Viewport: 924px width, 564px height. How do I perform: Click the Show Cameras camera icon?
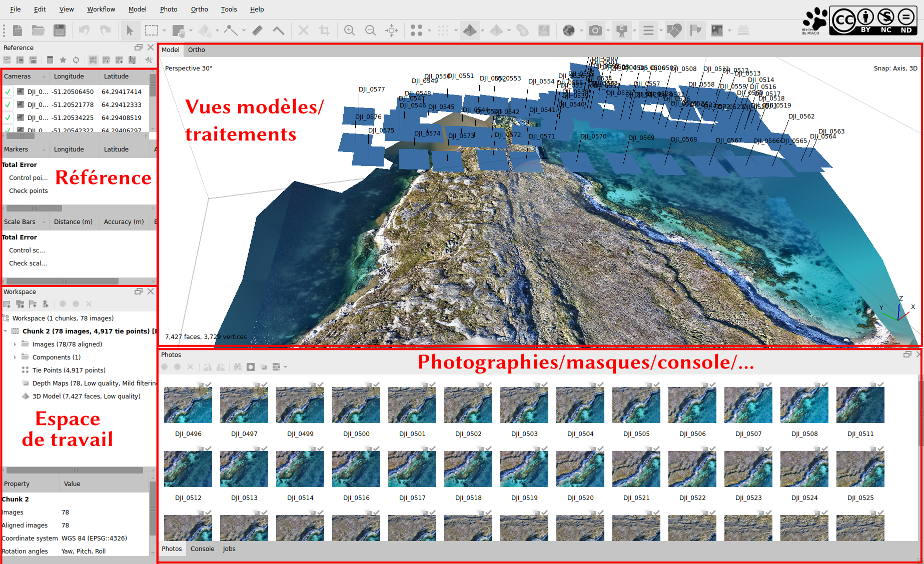(595, 30)
